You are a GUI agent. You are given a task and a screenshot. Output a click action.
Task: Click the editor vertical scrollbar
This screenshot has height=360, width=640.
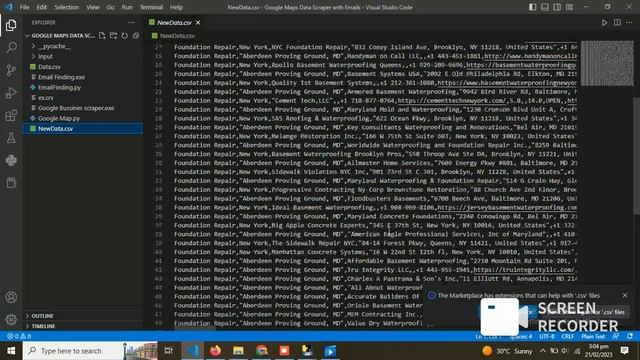636,155
